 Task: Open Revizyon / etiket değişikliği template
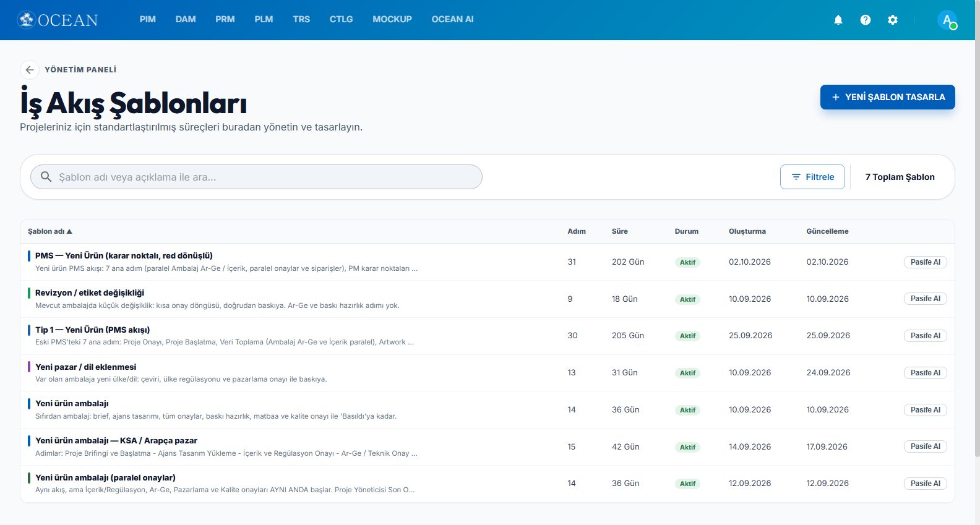pos(90,292)
